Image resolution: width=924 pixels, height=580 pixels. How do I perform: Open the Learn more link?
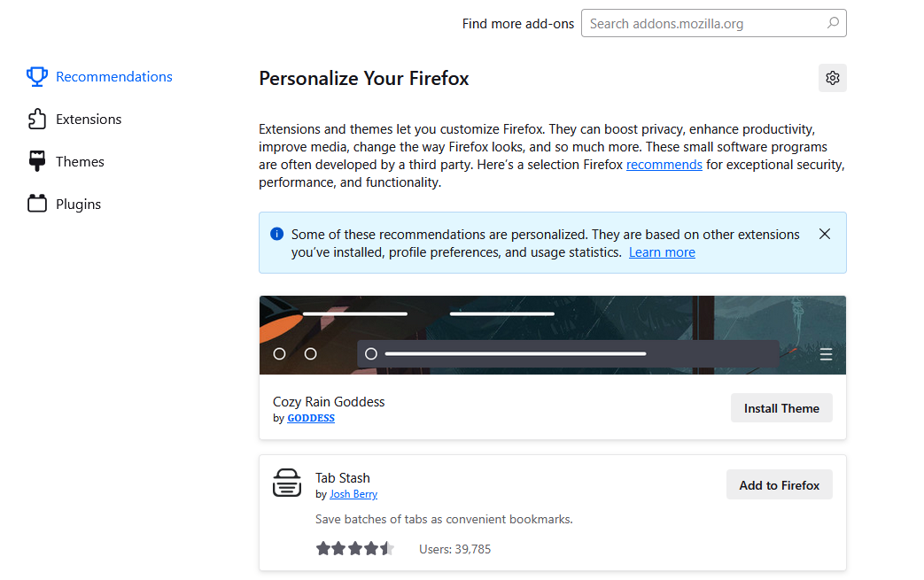[662, 252]
